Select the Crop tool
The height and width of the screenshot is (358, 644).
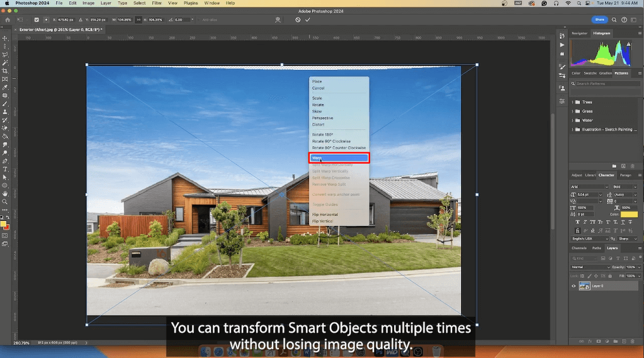click(5, 70)
